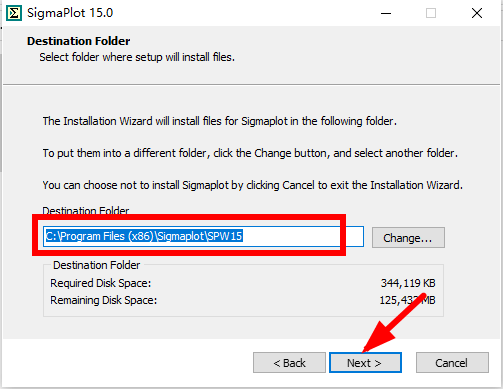Click the Required Disk Space label
This screenshot has height=389, width=503.
[x=100, y=283]
